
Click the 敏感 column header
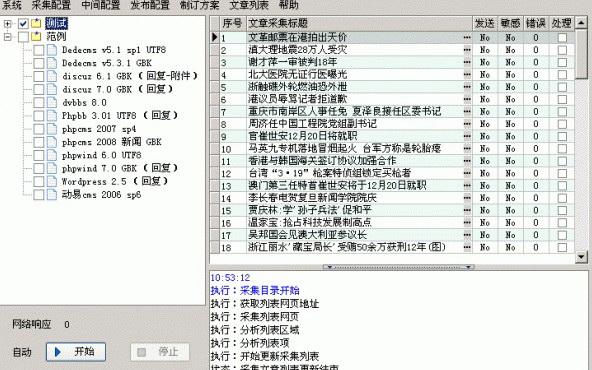click(510, 23)
